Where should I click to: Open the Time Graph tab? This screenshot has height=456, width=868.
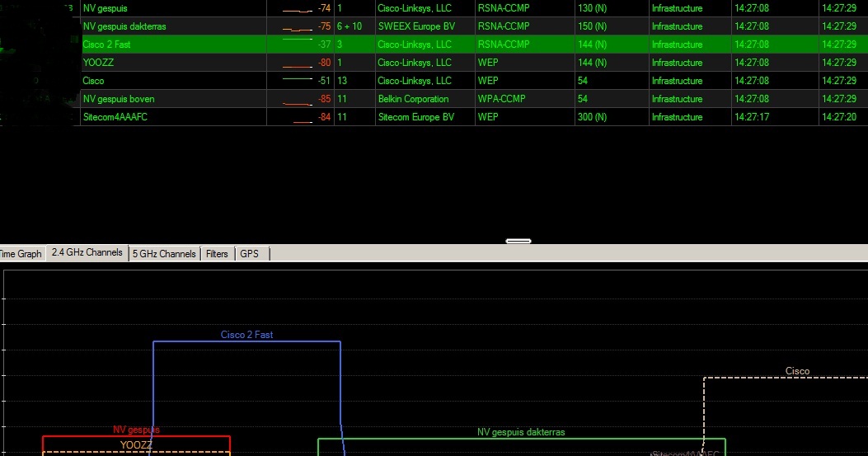[x=21, y=254]
